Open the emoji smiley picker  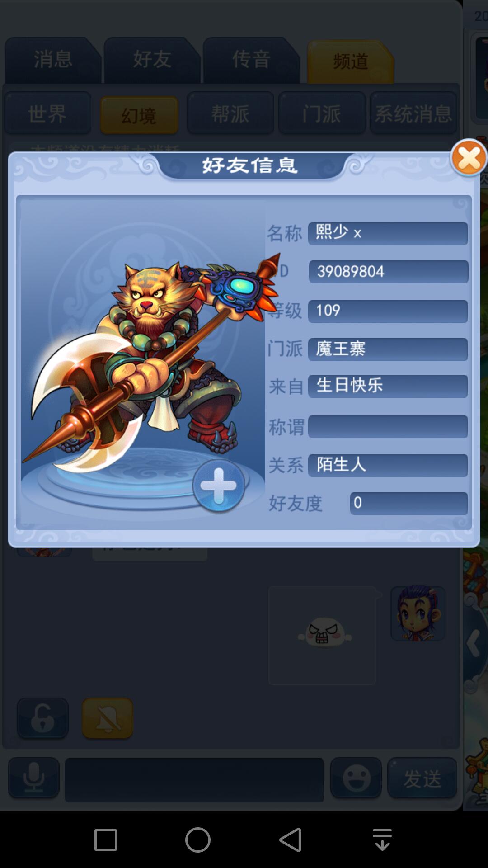357,778
